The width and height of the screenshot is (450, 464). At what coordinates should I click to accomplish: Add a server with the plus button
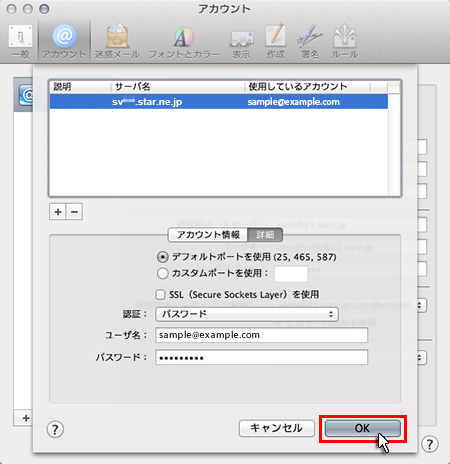[58, 212]
